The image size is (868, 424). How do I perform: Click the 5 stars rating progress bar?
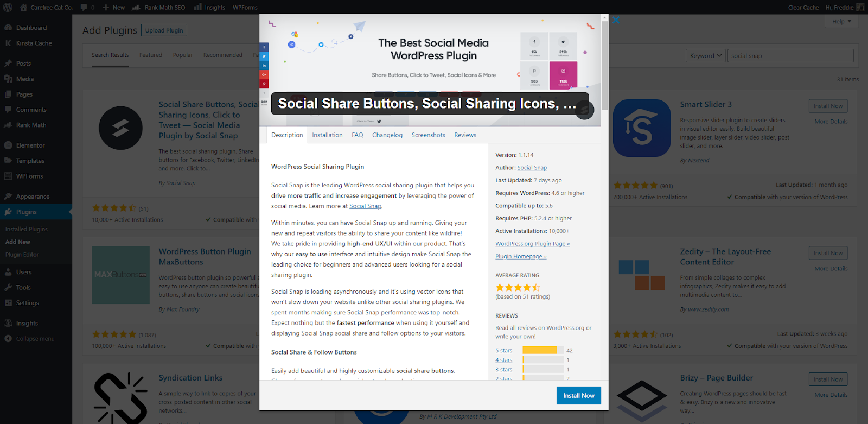(543, 350)
